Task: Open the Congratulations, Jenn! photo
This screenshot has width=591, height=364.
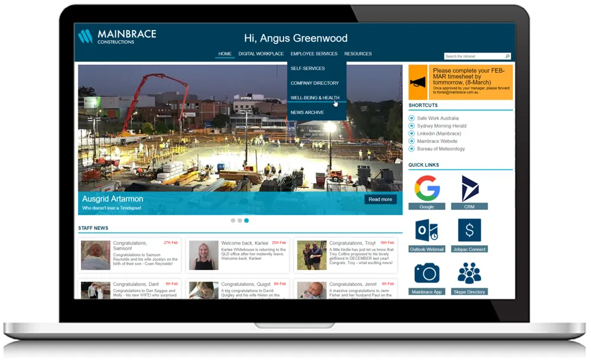Action: pyautogui.click(x=312, y=290)
